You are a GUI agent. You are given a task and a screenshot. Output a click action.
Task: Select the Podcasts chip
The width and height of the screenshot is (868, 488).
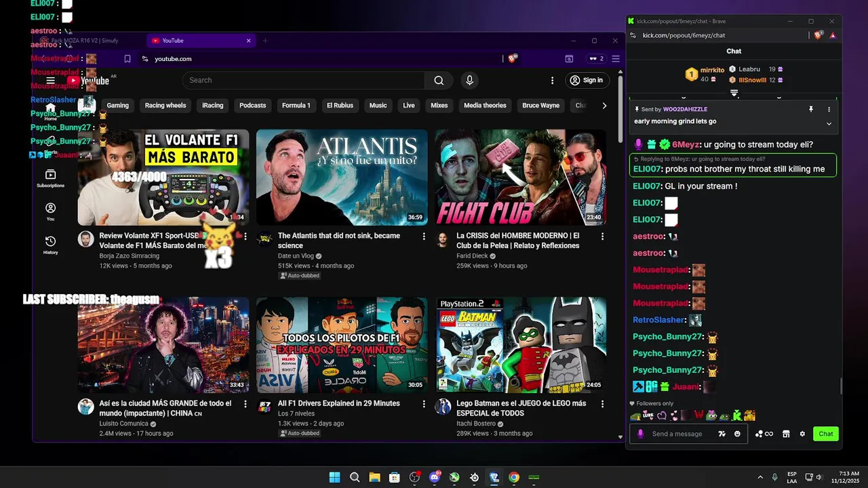click(252, 106)
